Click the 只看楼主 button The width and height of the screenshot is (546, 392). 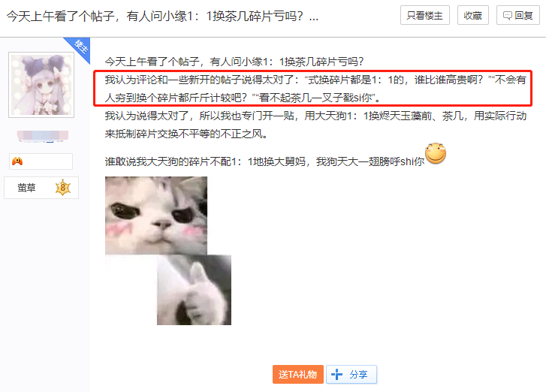pyautogui.click(x=425, y=15)
